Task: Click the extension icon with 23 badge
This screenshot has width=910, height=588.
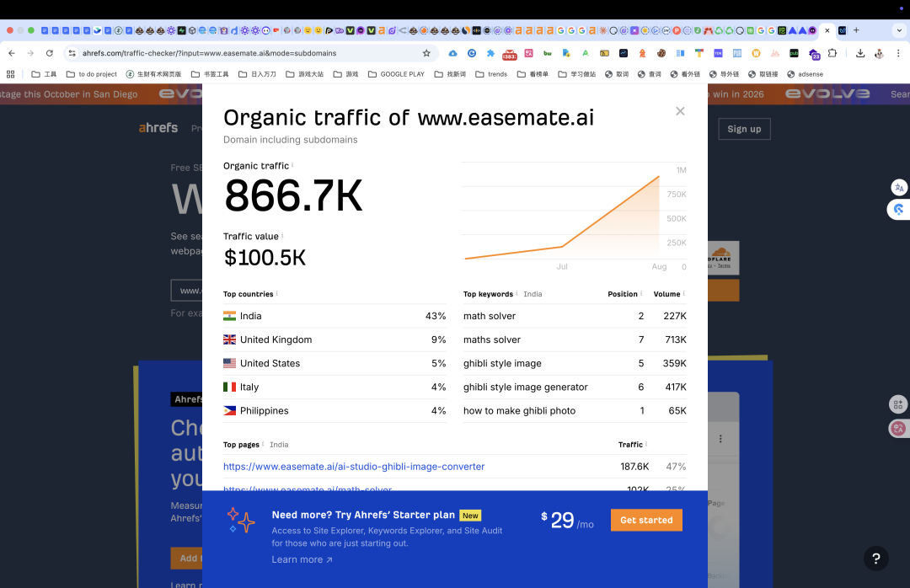Action: pos(814,54)
